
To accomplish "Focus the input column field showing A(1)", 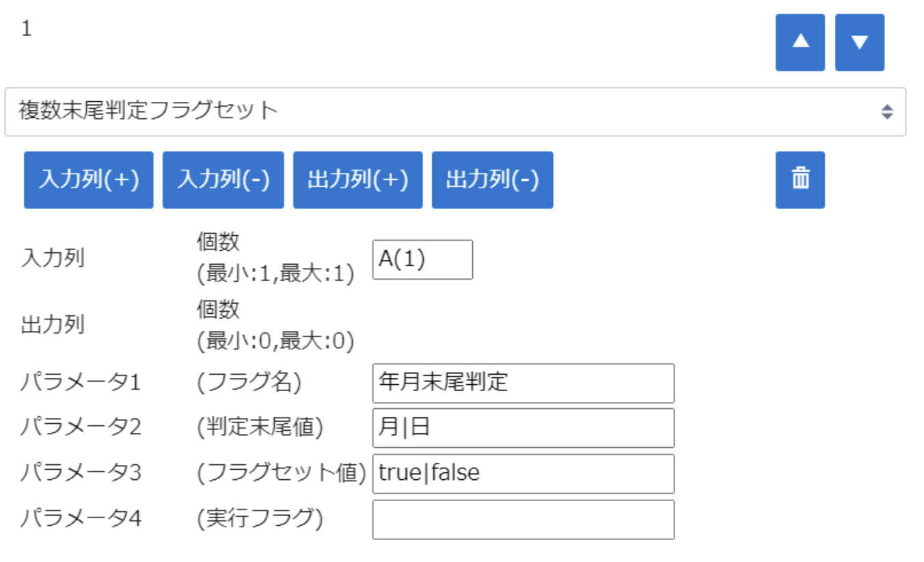I will tap(422, 260).
